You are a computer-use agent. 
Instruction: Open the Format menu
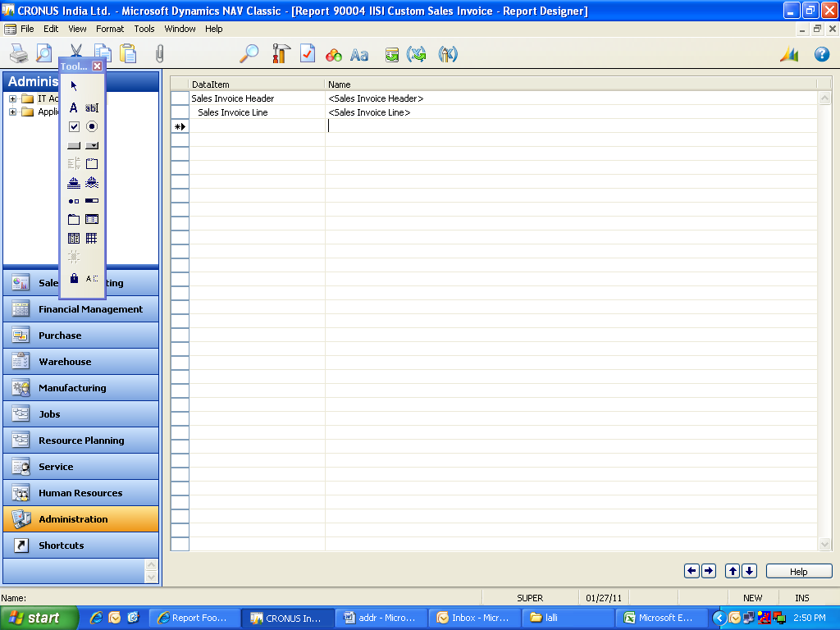tap(109, 29)
